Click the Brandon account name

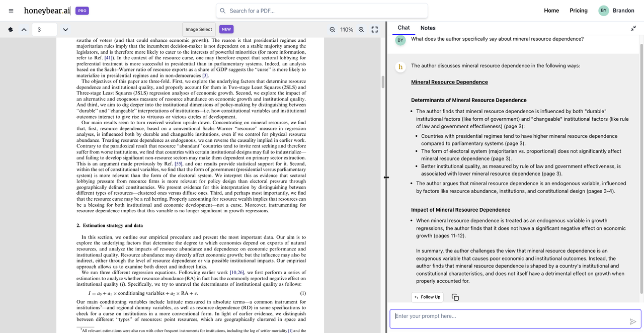[x=623, y=11]
